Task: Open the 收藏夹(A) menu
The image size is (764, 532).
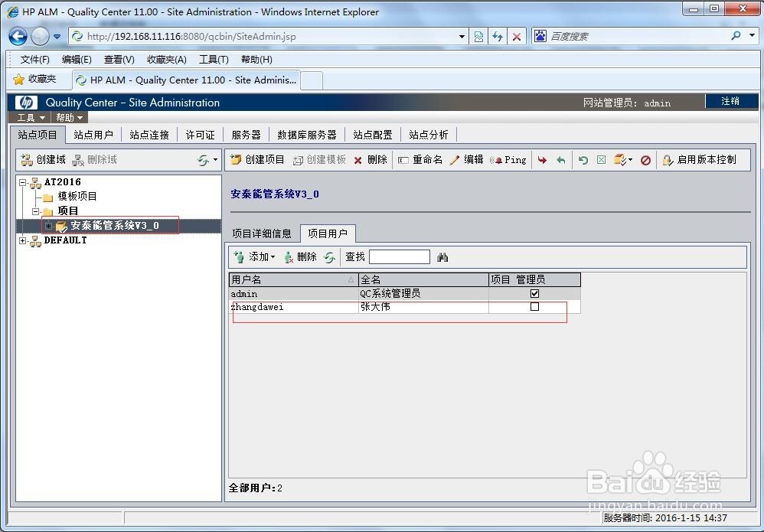Action: point(167,60)
